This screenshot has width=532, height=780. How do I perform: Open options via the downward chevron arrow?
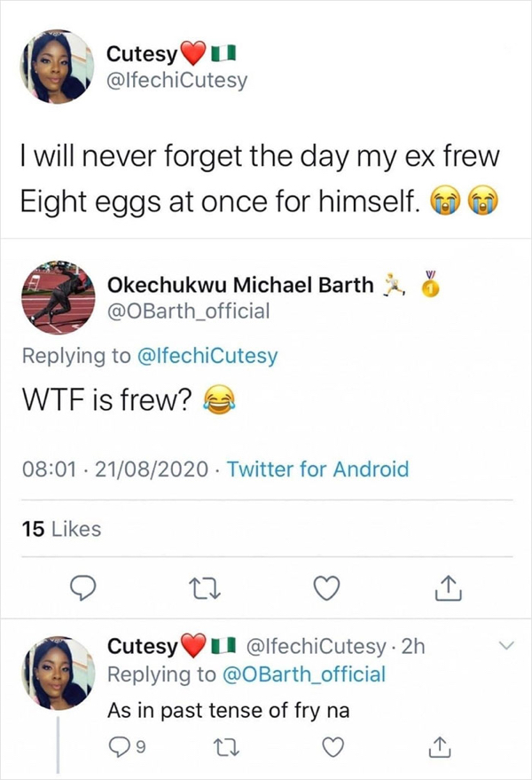click(x=505, y=647)
